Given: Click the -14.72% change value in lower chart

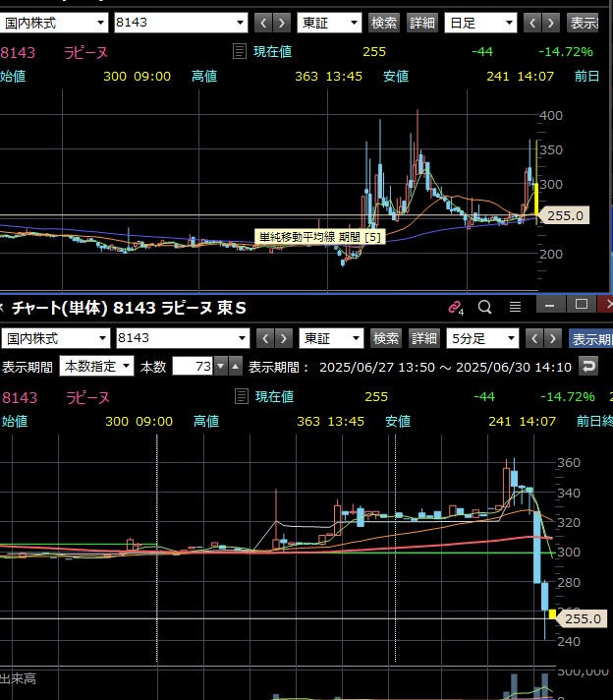Looking at the screenshot, I should pos(567,396).
